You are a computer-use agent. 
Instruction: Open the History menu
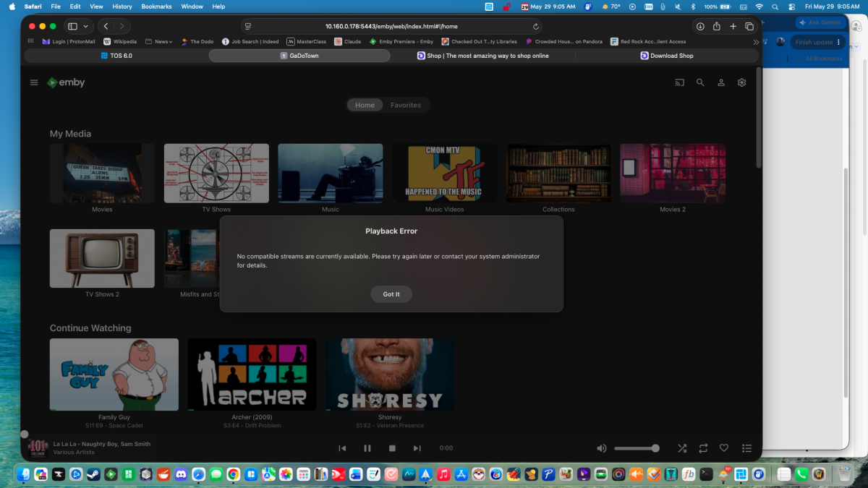click(122, 7)
